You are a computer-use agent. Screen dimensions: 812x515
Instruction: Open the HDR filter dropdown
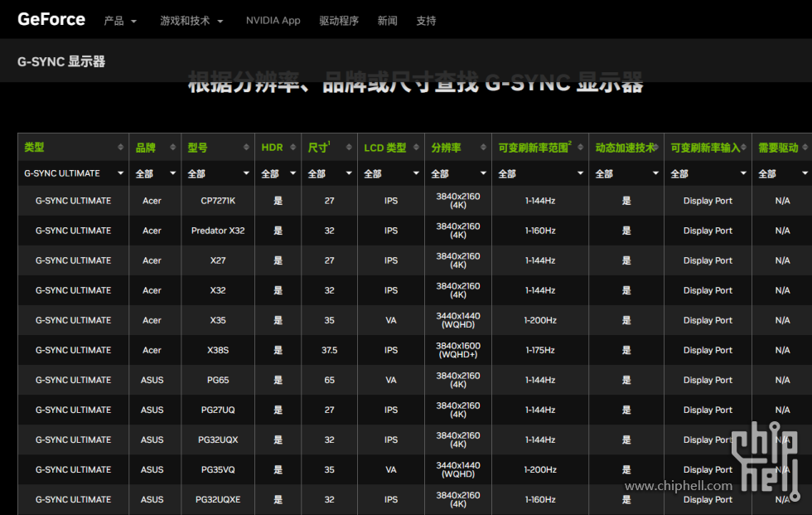click(x=278, y=173)
